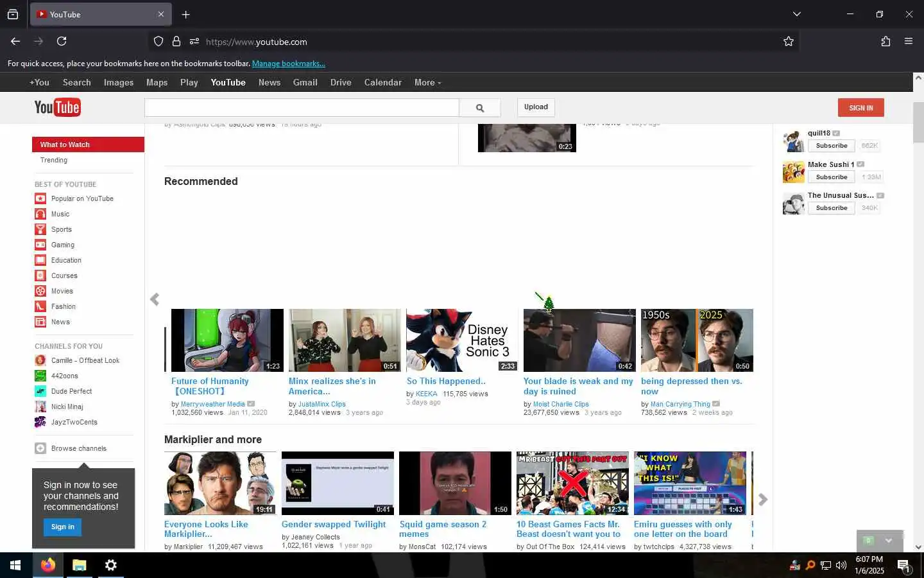Click the site lock security icon

pos(176,41)
